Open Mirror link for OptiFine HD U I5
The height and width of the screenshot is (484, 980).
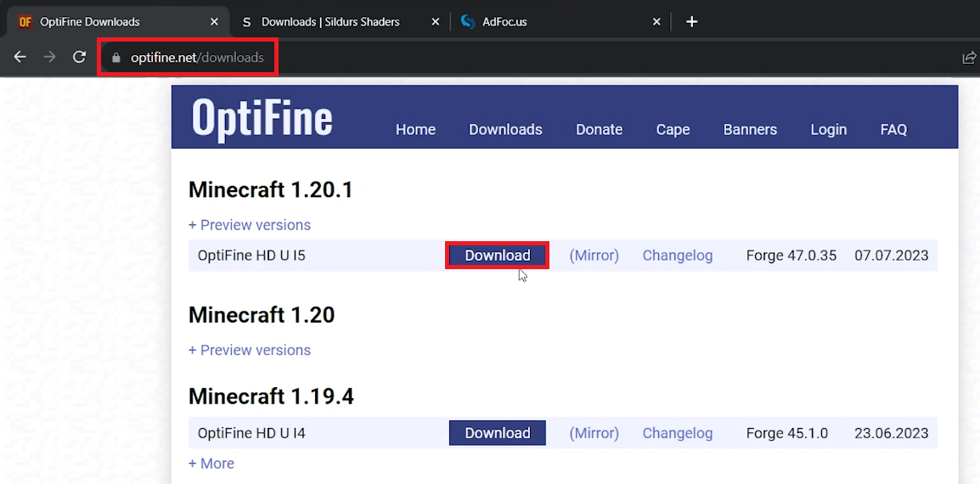594,255
